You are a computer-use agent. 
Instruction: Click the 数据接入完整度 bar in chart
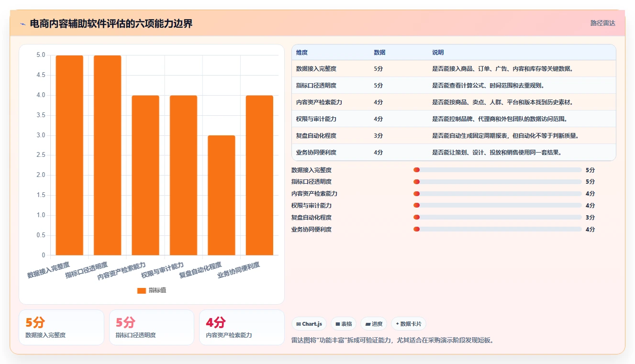coord(69,155)
